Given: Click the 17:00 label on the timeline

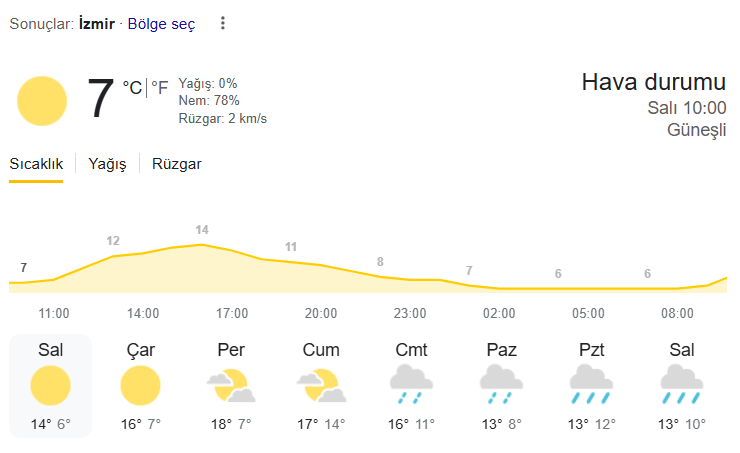Looking at the screenshot, I should tap(232, 313).
